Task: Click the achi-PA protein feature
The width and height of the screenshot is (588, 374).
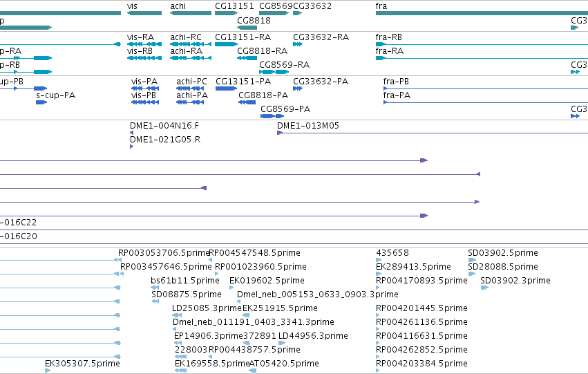Action: pos(190,102)
